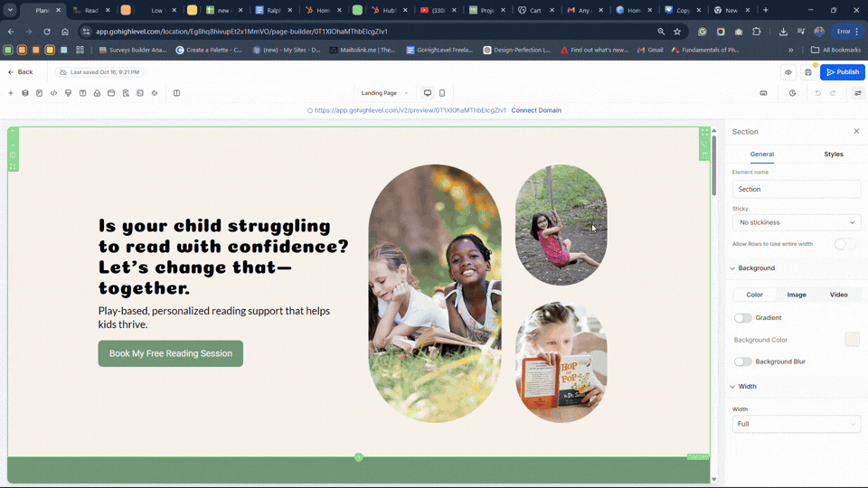The image size is (868, 488).
Task: Click the blue Publish button
Action: pos(842,72)
